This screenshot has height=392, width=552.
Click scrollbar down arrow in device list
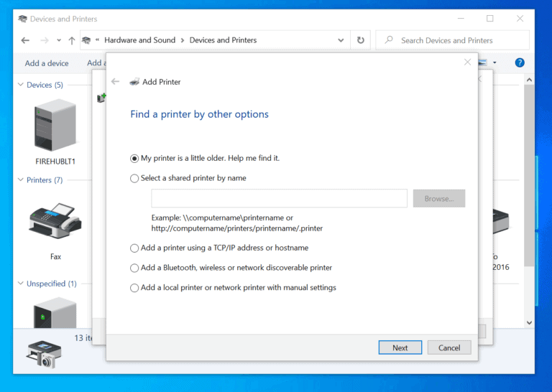pos(529,323)
